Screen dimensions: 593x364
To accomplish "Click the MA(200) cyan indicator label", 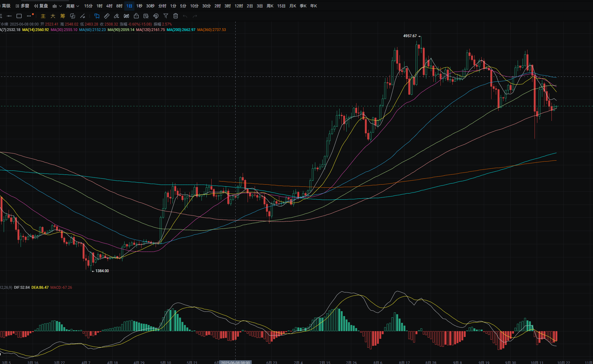I will pos(181,30).
